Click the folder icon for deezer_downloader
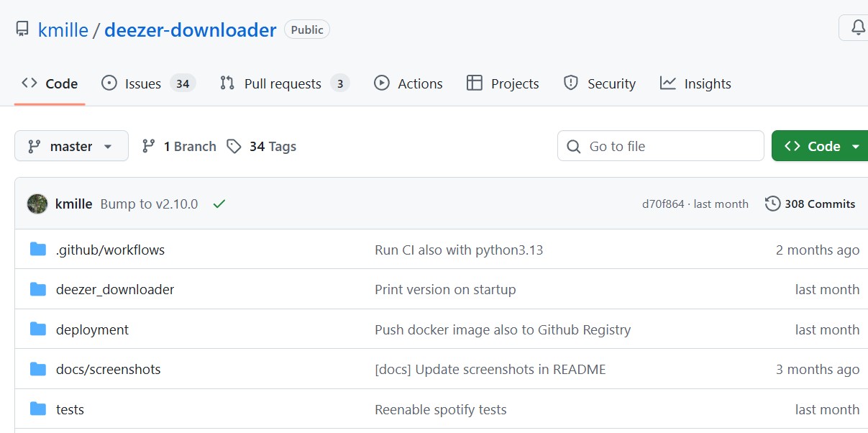Screen dimensions: 868x433 (x=38, y=288)
